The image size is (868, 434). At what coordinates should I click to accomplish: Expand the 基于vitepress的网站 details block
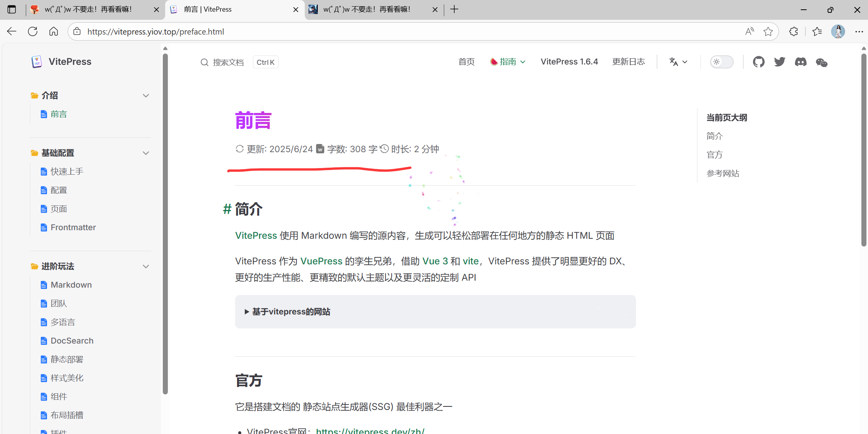click(291, 312)
